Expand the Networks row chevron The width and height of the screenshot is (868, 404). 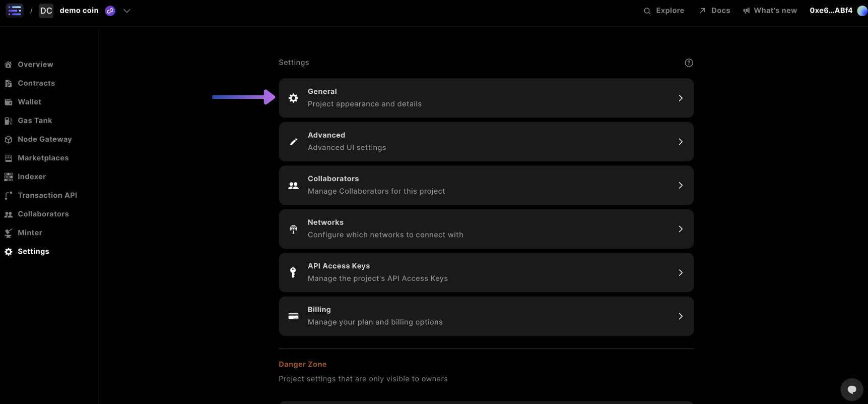click(x=680, y=228)
